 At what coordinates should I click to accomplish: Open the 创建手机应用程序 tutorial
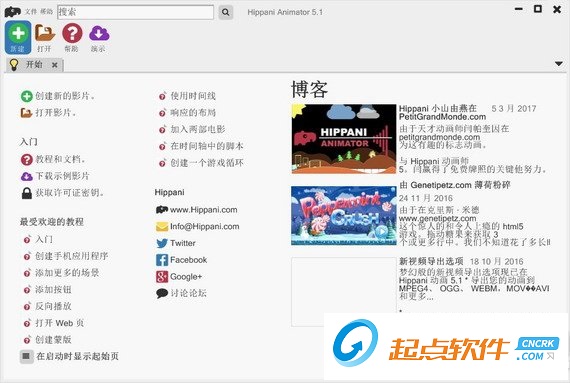72,256
